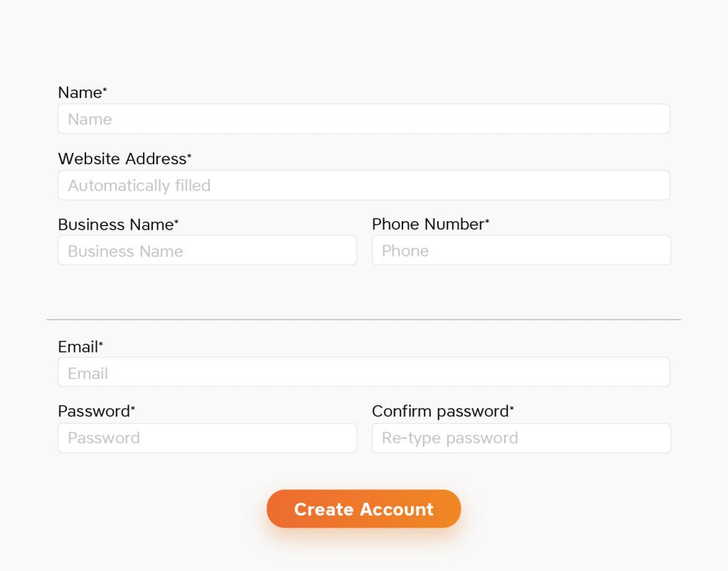Click the Phone Number input field
The height and width of the screenshot is (571, 728).
pos(521,250)
